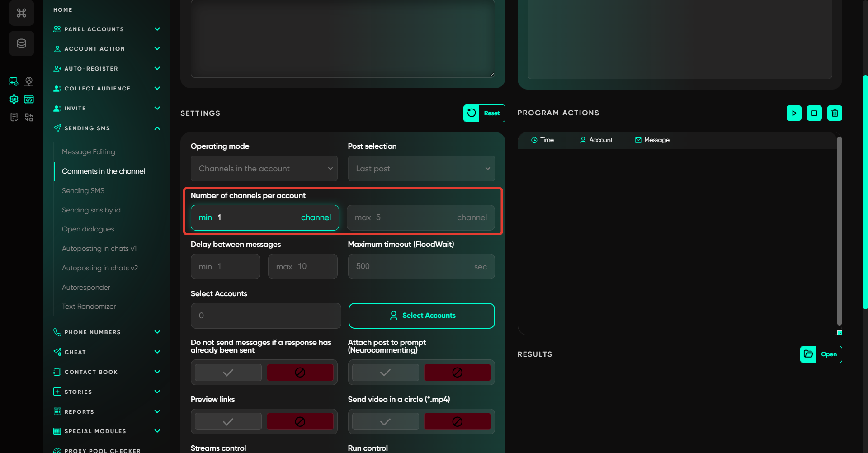This screenshot has height=453, width=868.
Task: Open the Operating mode dropdown
Action: coord(264,169)
